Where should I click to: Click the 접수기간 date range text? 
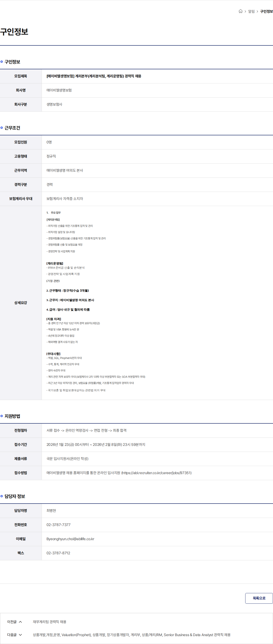point(96,444)
